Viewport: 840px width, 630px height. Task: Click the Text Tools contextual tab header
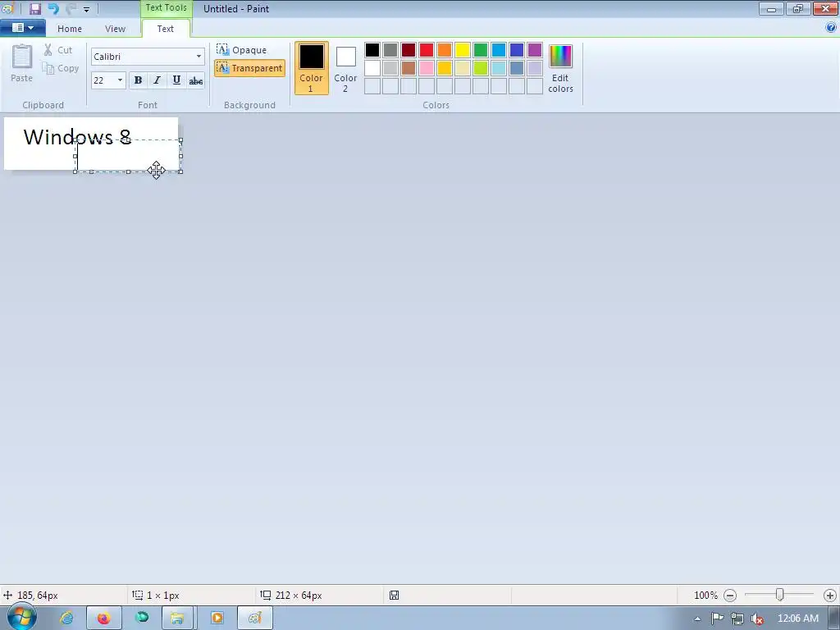pos(166,8)
